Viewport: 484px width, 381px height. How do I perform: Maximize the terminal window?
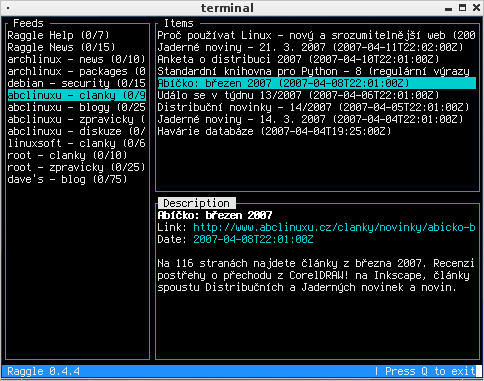(462, 8)
